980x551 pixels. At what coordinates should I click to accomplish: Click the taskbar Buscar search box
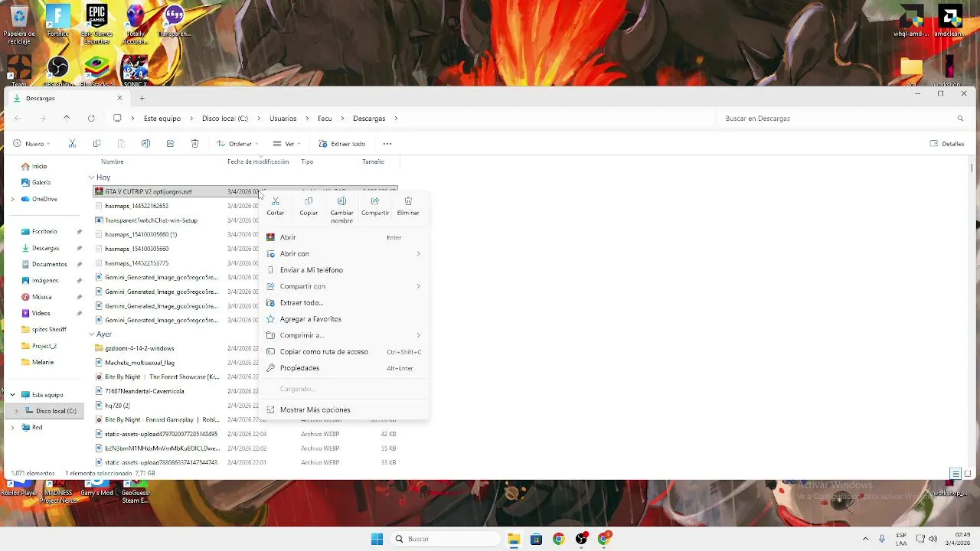446,539
